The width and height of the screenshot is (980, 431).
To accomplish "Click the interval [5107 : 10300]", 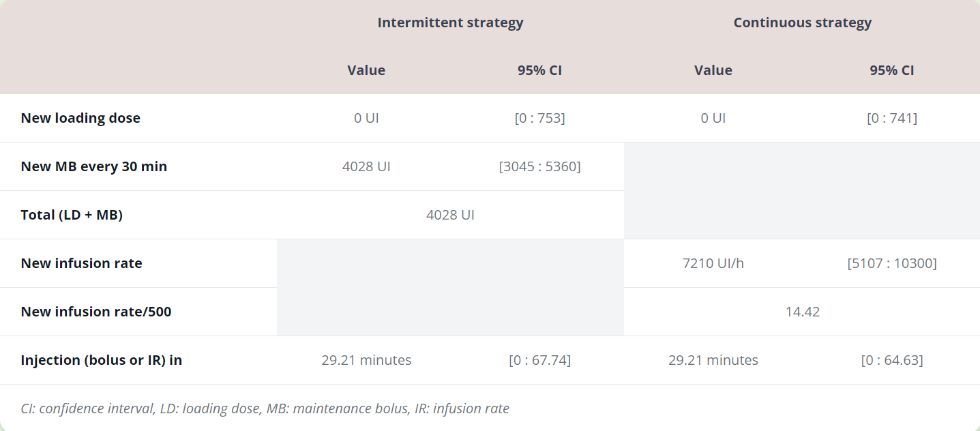I will [x=891, y=263].
